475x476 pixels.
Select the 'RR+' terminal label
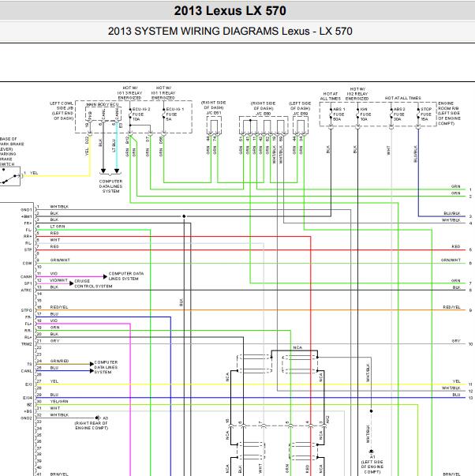[x=28, y=237]
